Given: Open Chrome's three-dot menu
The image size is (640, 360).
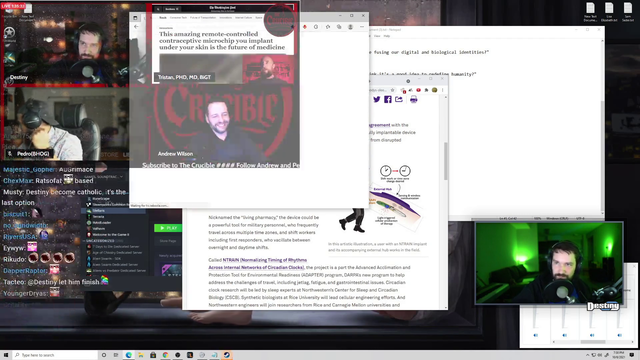Looking at the screenshot, I should tap(442, 90).
